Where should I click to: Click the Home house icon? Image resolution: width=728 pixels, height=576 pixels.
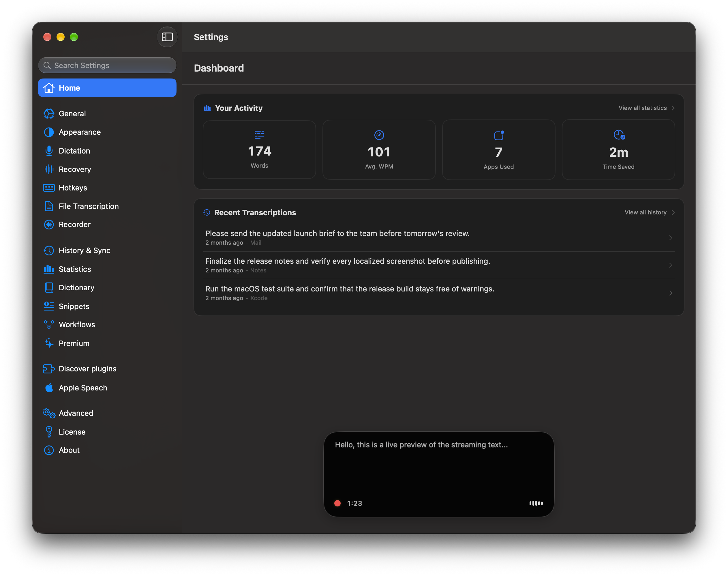click(49, 88)
